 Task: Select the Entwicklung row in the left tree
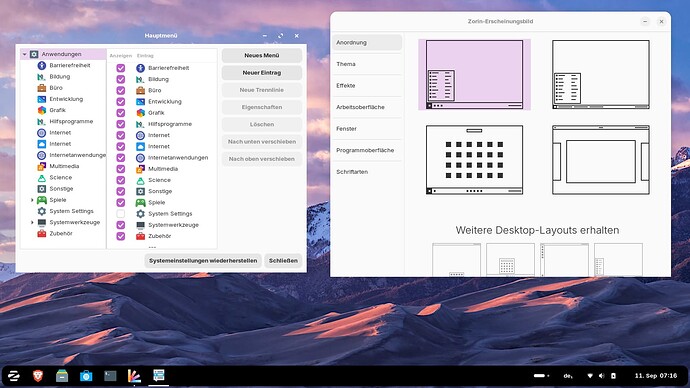click(63, 99)
